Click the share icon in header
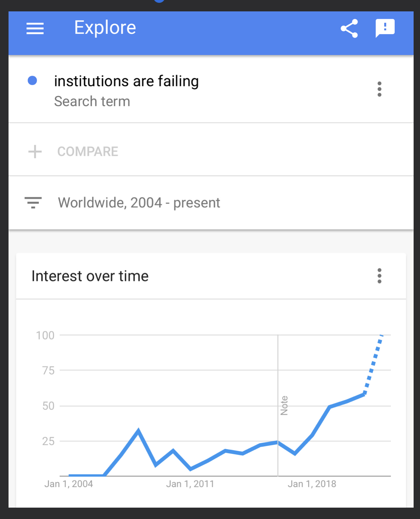This screenshot has height=519, width=420. [349, 28]
